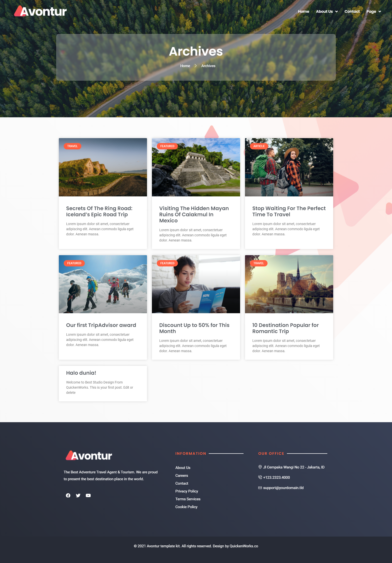392x563 pixels.
Task: Open the Notre Dame cathedral thumbnail
Action: click(289, 284)
